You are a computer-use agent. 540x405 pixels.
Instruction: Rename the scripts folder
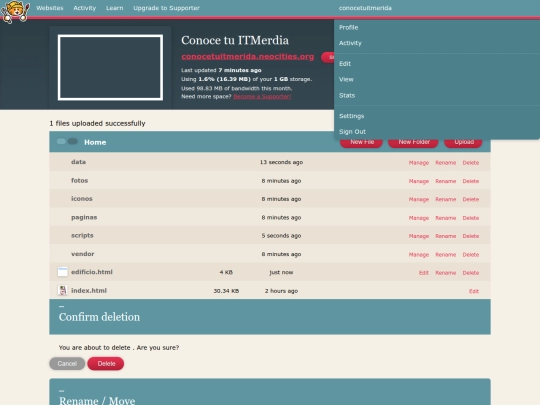(446, 236)
